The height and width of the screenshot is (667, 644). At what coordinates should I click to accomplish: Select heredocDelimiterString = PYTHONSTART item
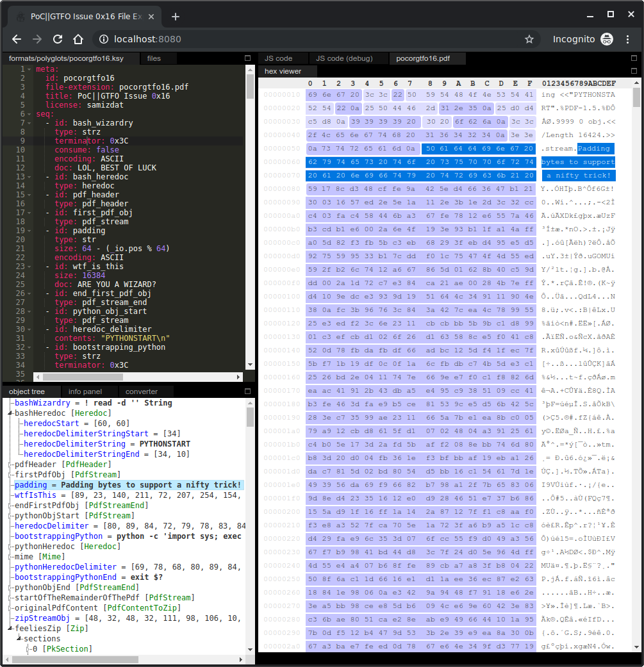point(107,443)
